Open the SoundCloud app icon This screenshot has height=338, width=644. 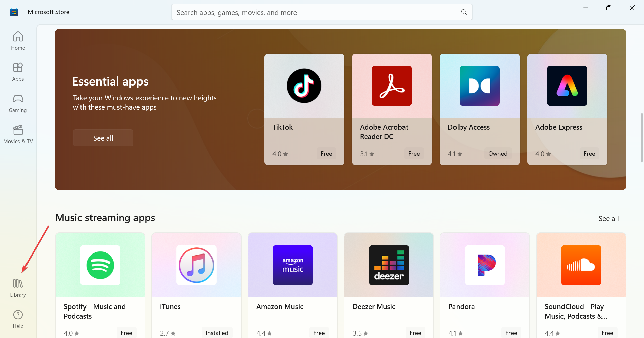coord(581,265)
